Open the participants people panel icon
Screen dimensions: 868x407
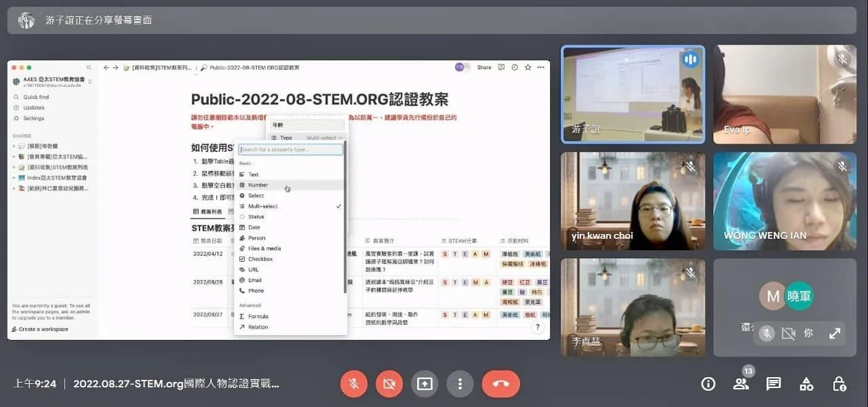pos(741,384)
